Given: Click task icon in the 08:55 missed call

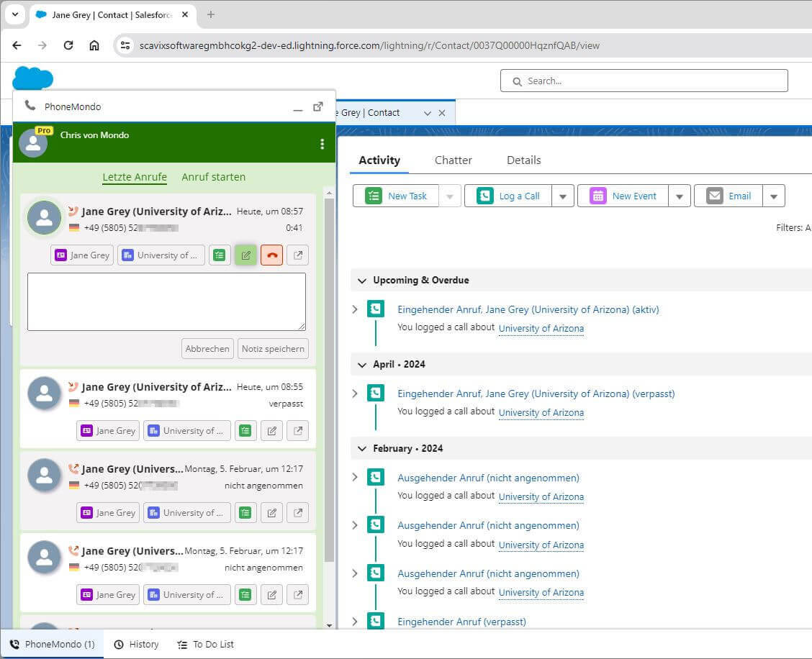Looking at the screenshot, I should tap(245, 431).
